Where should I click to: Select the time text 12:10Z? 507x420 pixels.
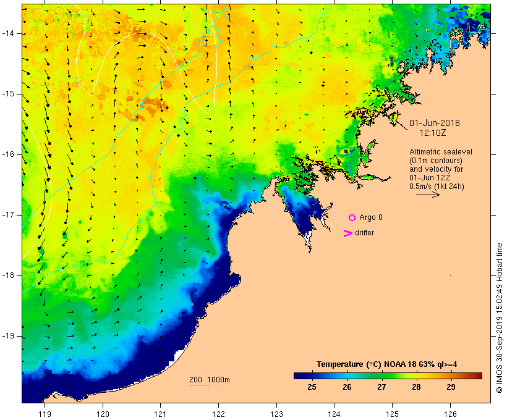433,133
